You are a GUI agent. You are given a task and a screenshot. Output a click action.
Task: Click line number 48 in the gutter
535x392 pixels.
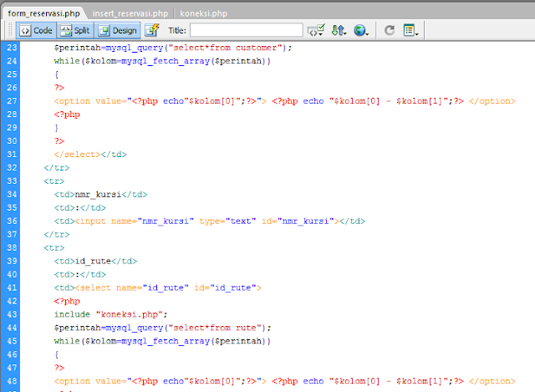click(x=12, y=381)
